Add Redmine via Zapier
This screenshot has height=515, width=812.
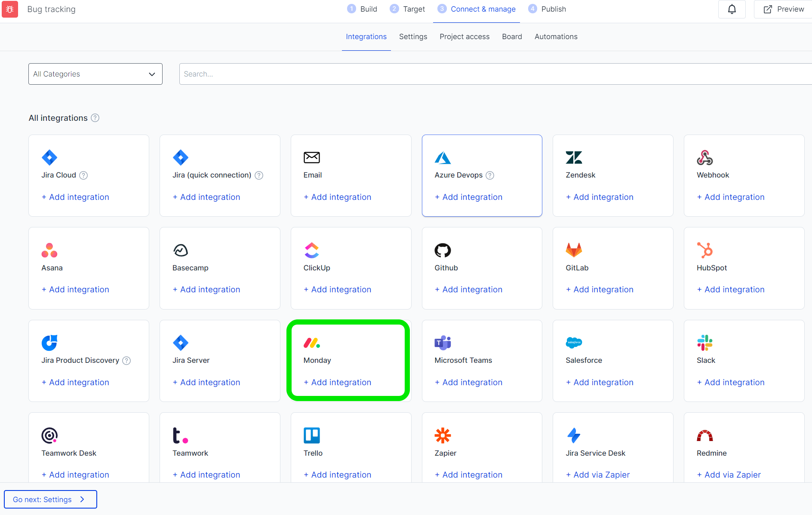[x=729, y=475]
